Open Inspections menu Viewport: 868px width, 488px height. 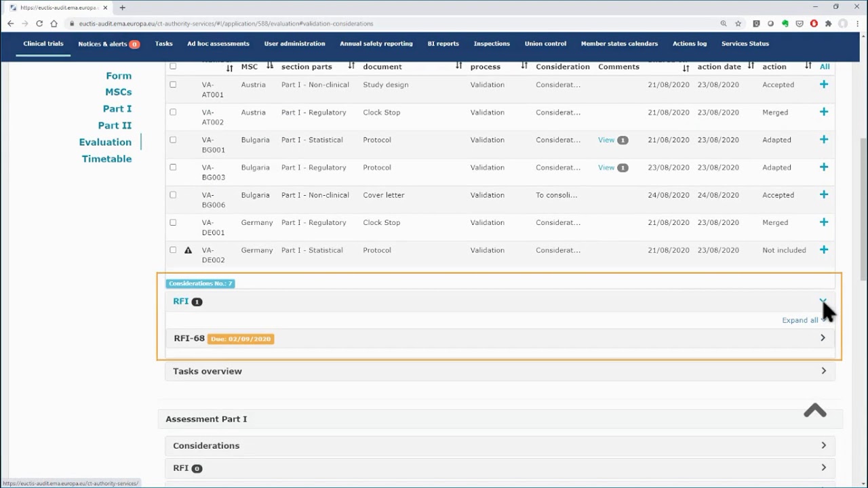tap(492, 43)
